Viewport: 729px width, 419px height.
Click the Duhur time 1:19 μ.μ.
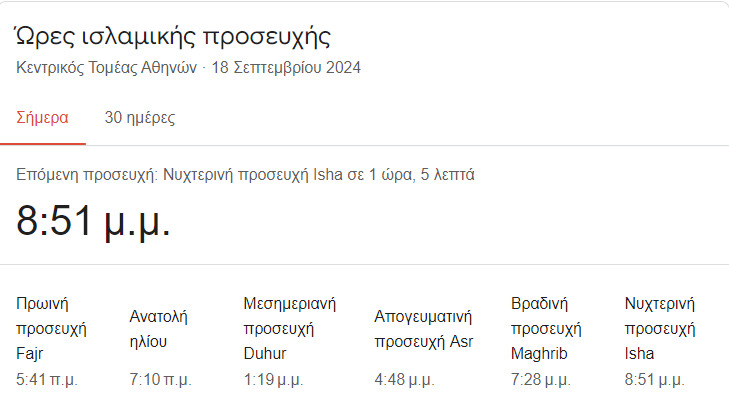274,380
